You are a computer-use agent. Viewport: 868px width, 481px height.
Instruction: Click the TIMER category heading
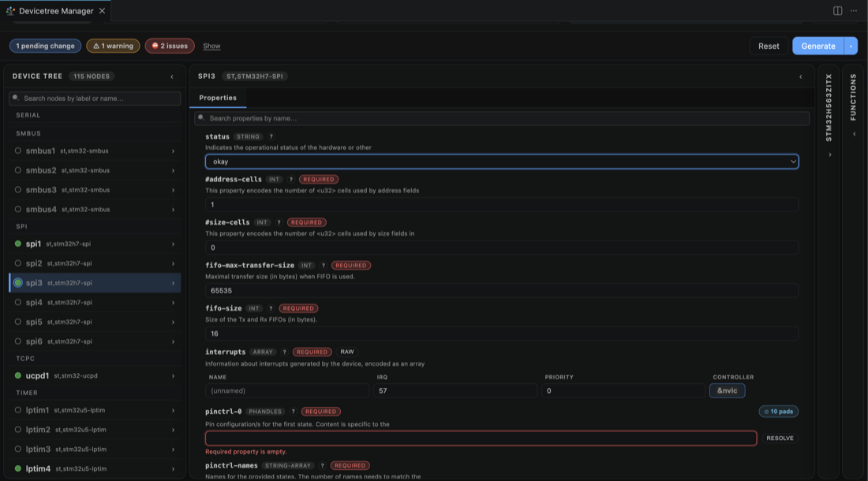tap(27, 393)
